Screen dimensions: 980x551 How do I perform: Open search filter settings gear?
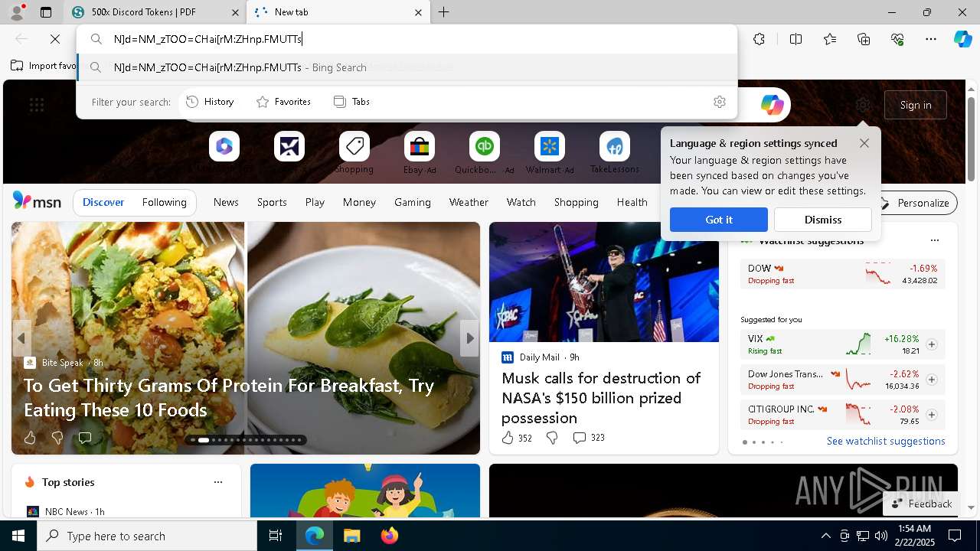720,102
